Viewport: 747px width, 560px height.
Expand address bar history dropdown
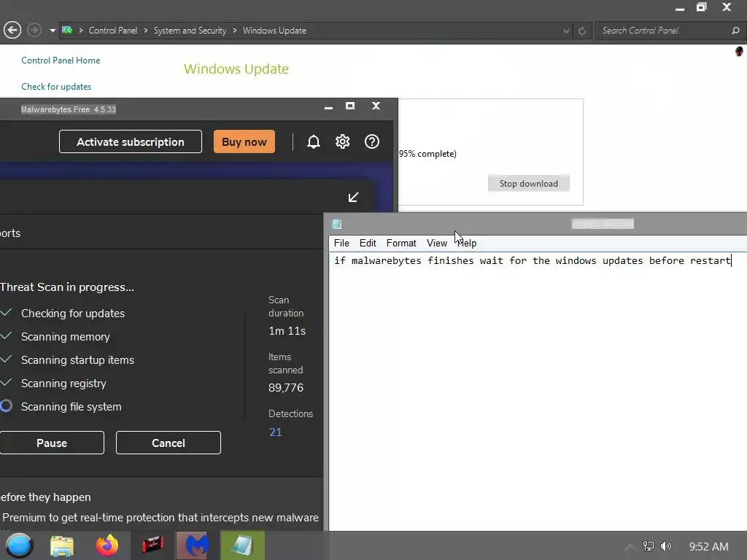566,31
